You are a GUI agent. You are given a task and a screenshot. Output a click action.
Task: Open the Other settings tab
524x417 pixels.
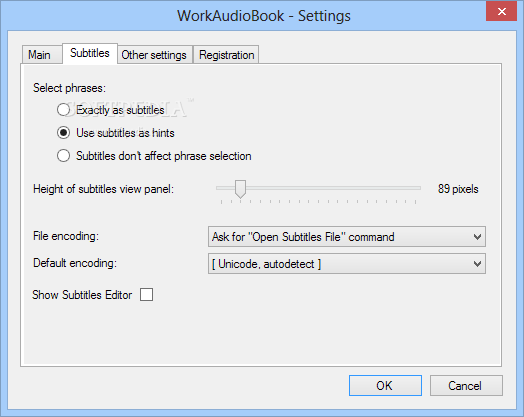(x=154, y=54)
